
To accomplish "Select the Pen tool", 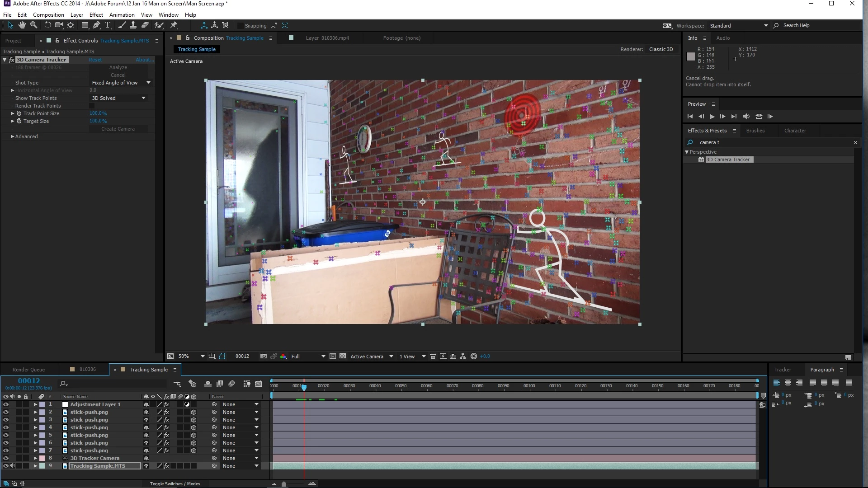I will 96,25.
